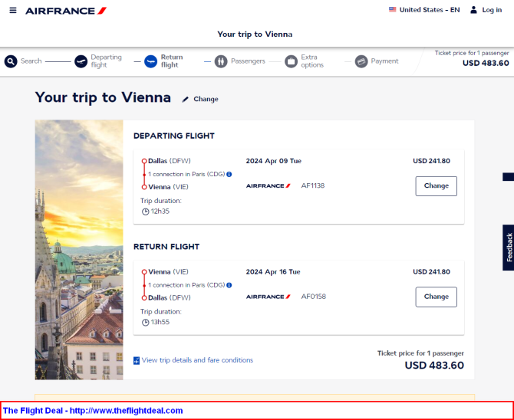Click info icon for return Paris connection
Screen dimensions: 514x420
229,285
